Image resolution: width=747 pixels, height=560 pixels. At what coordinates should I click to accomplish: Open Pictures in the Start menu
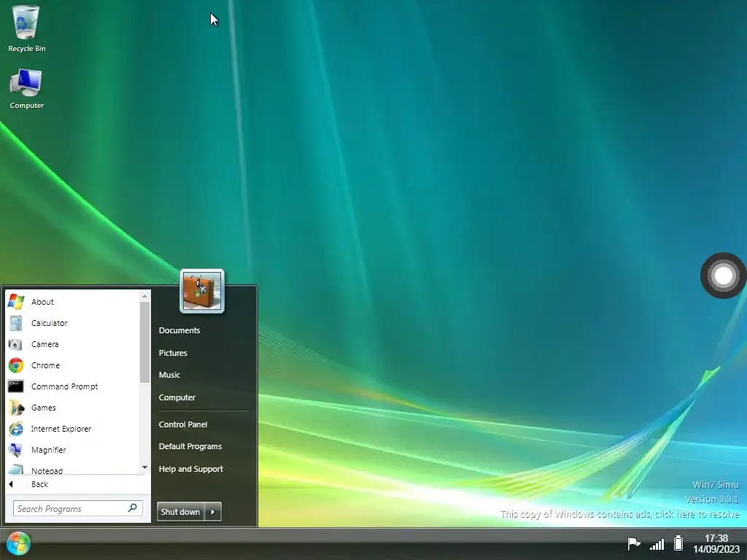173,353
